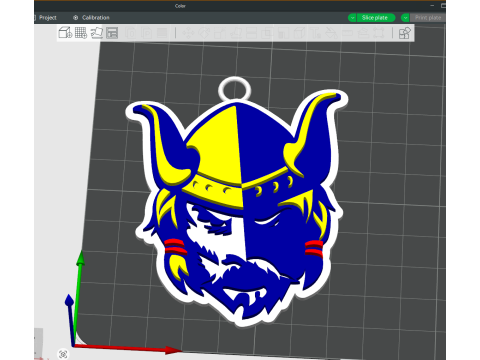Select the Move tool
The height and width of the screenshot is (360, 480).
[188, 33]
